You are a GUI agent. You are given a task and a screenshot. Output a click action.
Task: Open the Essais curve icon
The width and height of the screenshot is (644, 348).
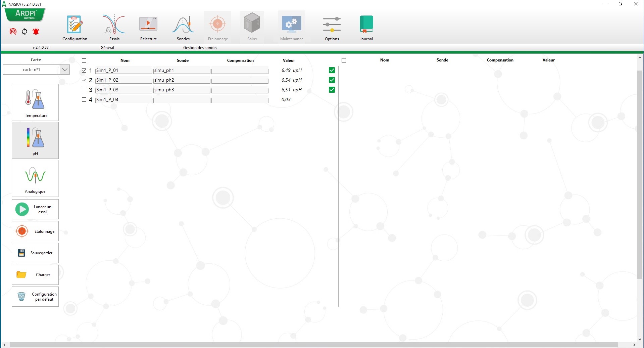tap(114, 25)
